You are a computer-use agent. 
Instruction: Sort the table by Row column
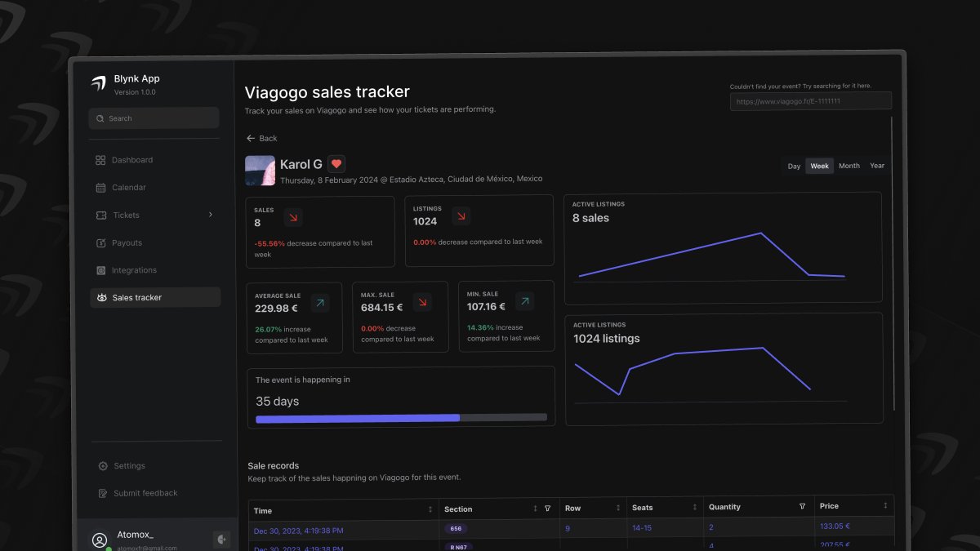(x=618, y=508)
